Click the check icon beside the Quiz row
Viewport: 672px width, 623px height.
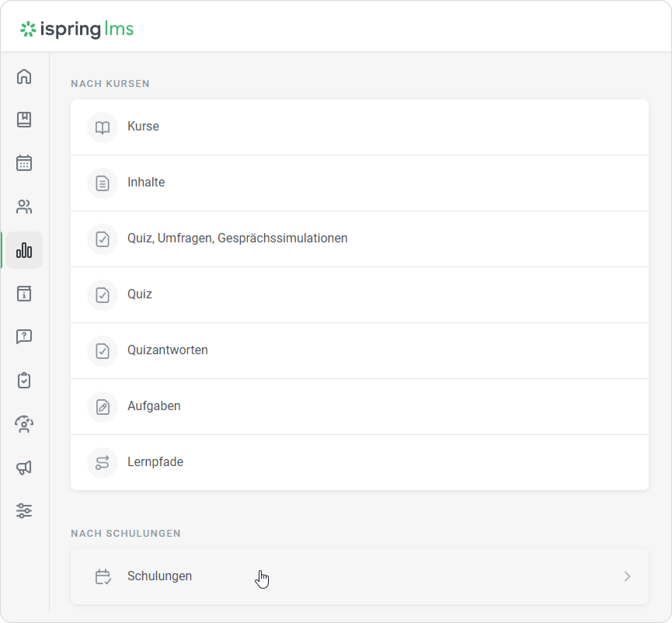pos(103,295)
